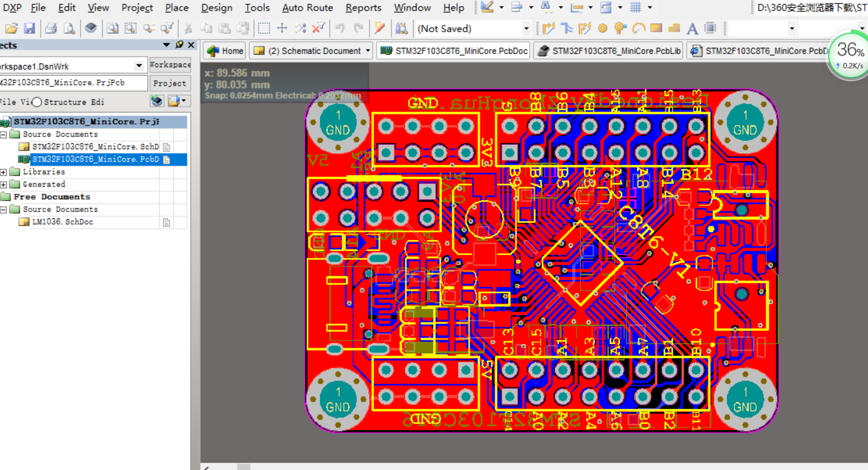Pin the Projects panel with pushpin icon
This screenshot has width=868, height=470.
click(x=180, y=45)
